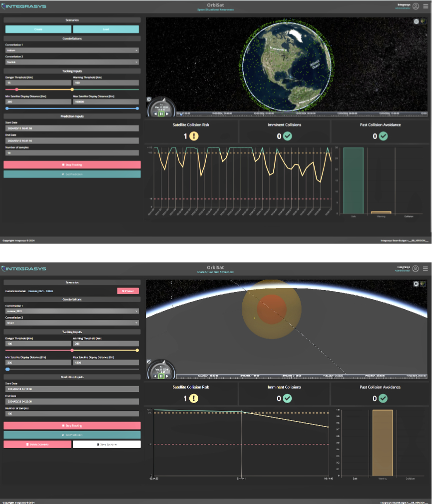
Task: Click Stop Tracking in the bottom panel
Action: (72, 425)
